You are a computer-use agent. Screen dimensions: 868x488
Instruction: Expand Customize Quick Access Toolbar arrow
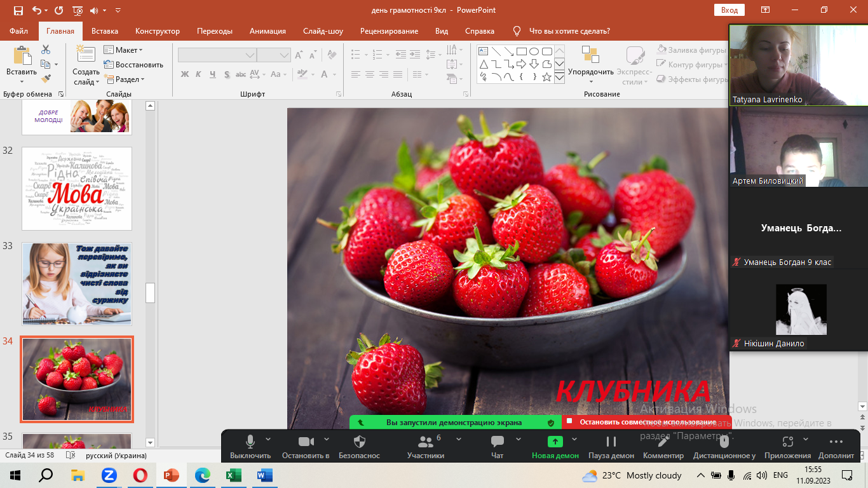118,11
